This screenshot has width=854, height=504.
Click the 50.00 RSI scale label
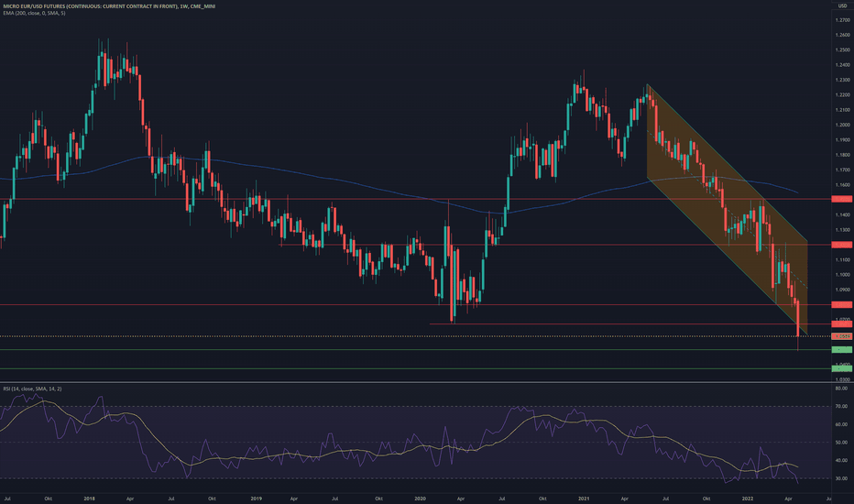[841, 443]
